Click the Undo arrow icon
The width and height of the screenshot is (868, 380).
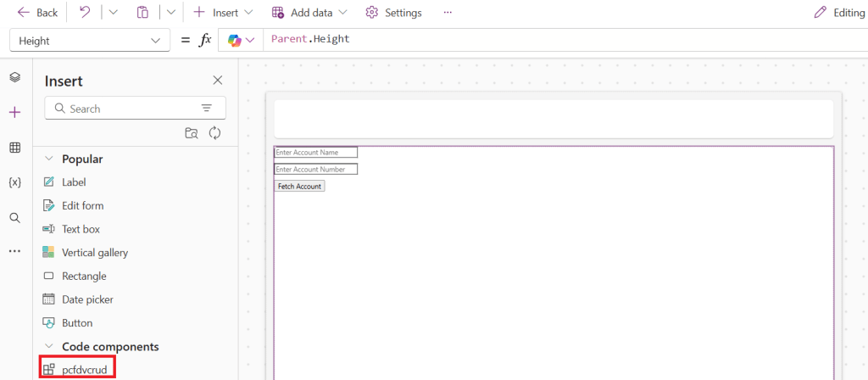click(85, 13)
